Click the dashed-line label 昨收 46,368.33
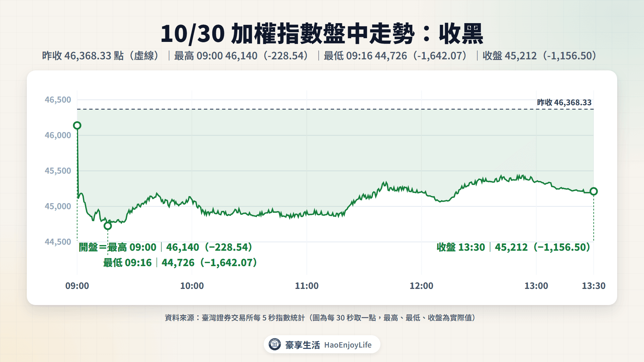 (564, 103)
